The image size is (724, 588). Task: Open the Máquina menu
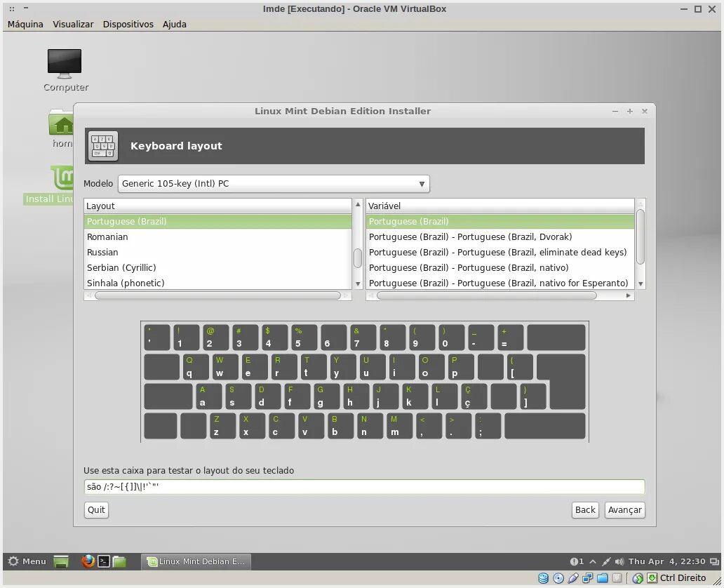point(25,24)
